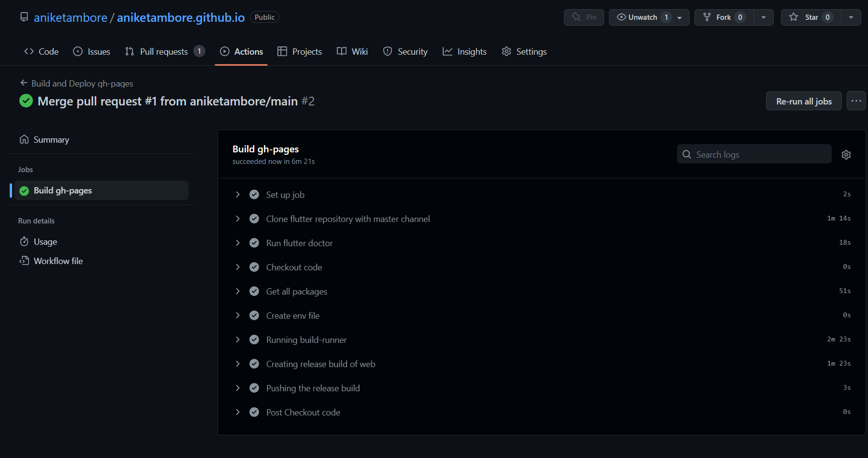Expand the Run flutter doctor step
The height and width of the screenshot is (458, 868).
tap(238, 243)
